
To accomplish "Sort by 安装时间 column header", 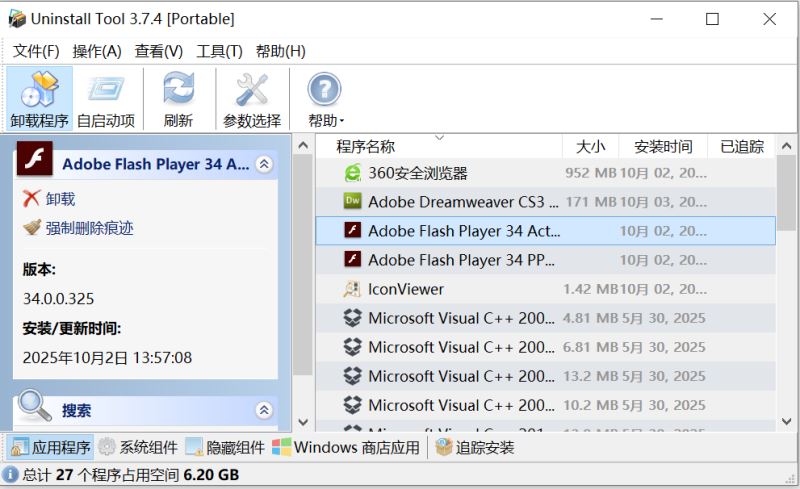I will click(x=663, y=146).
